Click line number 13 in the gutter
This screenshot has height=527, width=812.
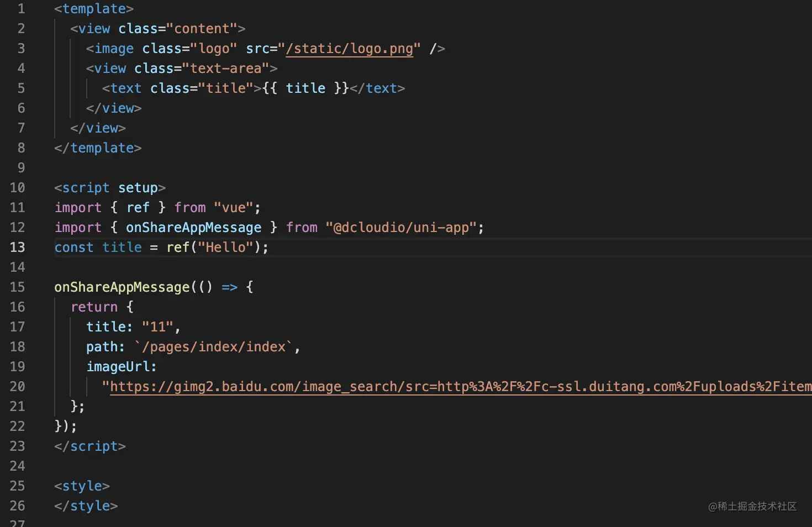[17, 247]
